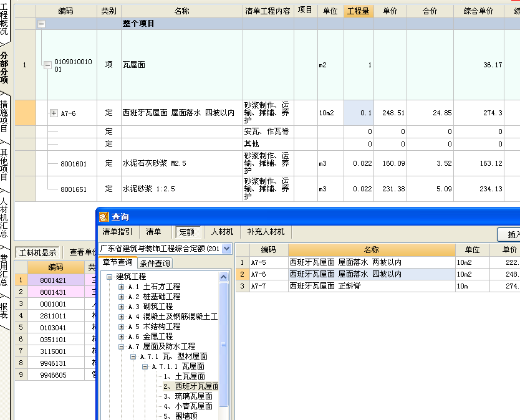This screenshot has width=520, height=420.
Task: Select the 定额 tab
Action: (x=187, y=232)
